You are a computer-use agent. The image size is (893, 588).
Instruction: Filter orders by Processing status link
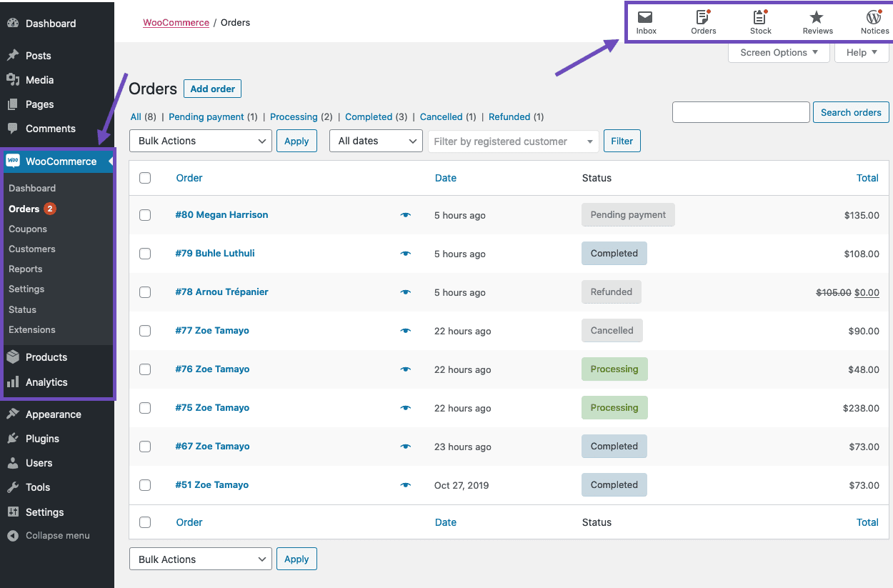294,117
